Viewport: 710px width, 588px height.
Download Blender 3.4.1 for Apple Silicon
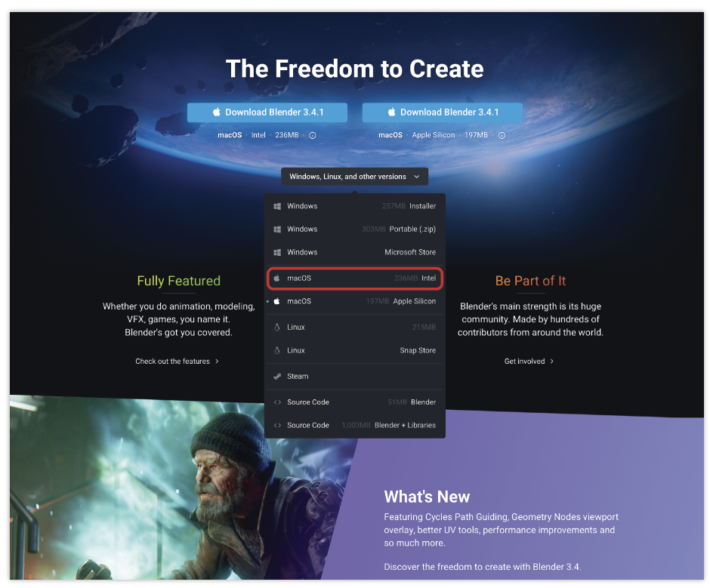[x=443, y=112]
